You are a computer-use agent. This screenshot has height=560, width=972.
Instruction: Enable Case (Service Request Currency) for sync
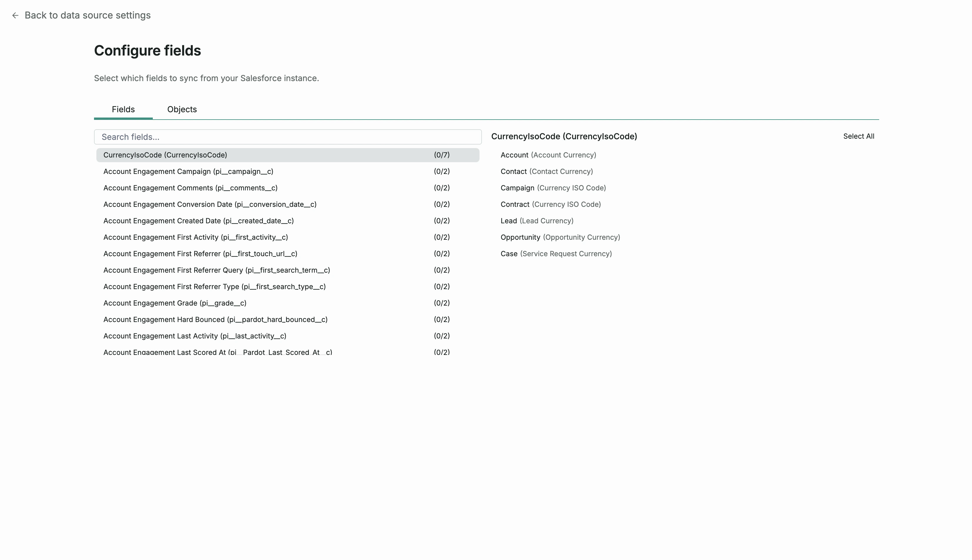tap(556, 254)
